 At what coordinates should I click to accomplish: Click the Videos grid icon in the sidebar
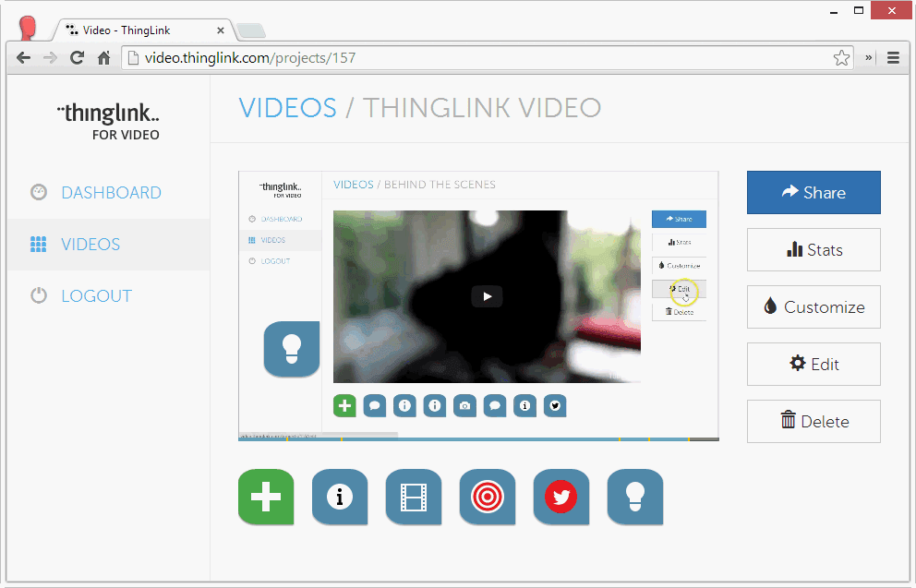click(39, 244)
